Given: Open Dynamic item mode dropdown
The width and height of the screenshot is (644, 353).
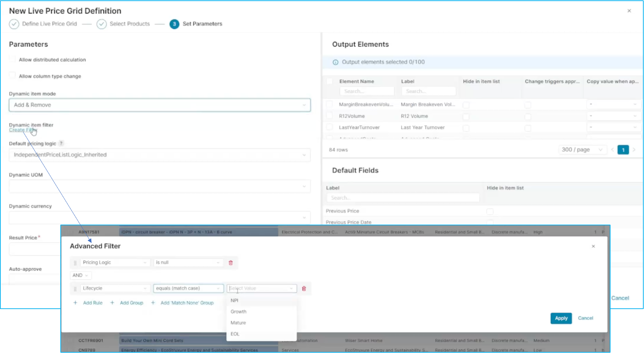Looking at the screenshot, I should [x=160, y=105].
